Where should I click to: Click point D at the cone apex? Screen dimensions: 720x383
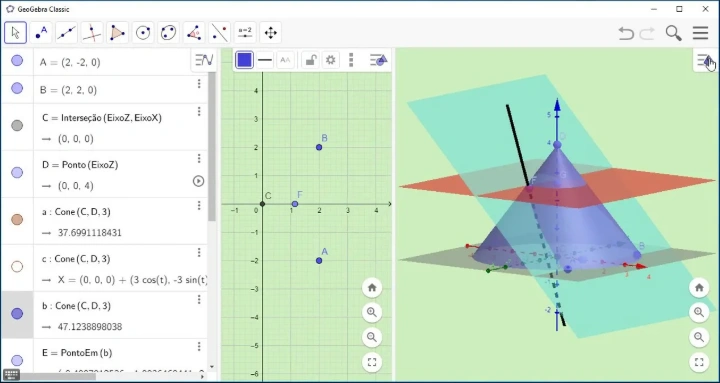point(557,145)
